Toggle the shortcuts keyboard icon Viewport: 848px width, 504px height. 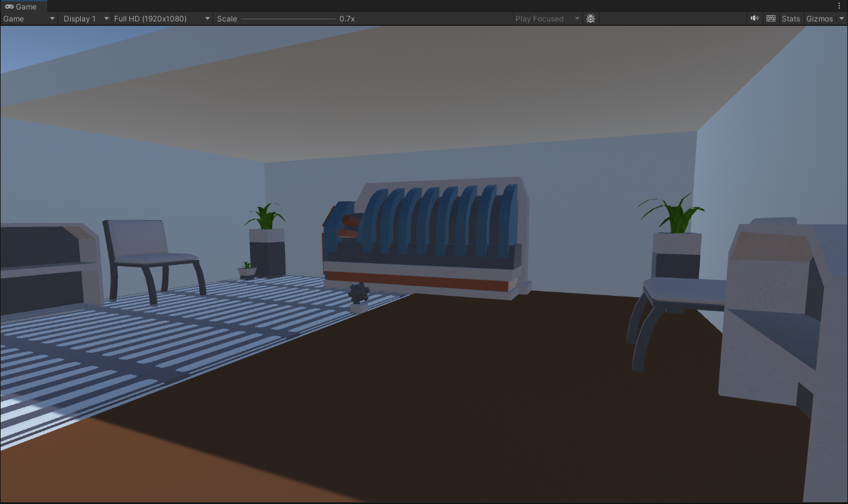pyautogui.click(x=771, y=19)
